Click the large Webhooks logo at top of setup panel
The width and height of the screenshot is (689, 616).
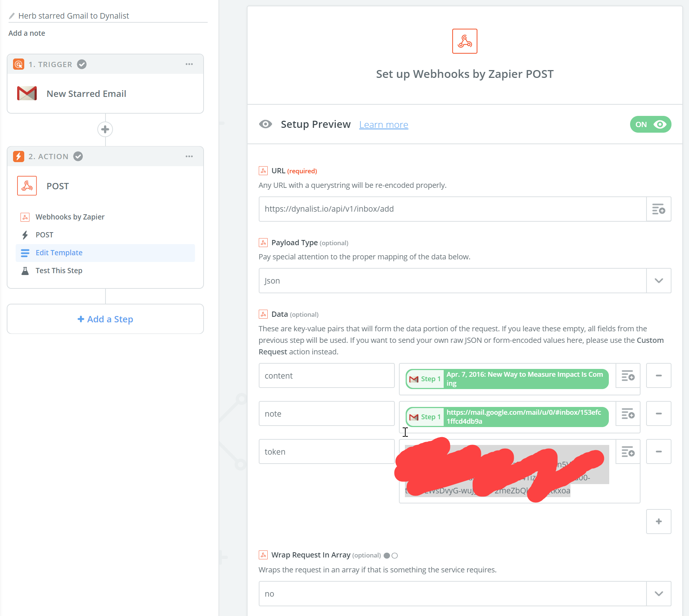tap(465, 41)
